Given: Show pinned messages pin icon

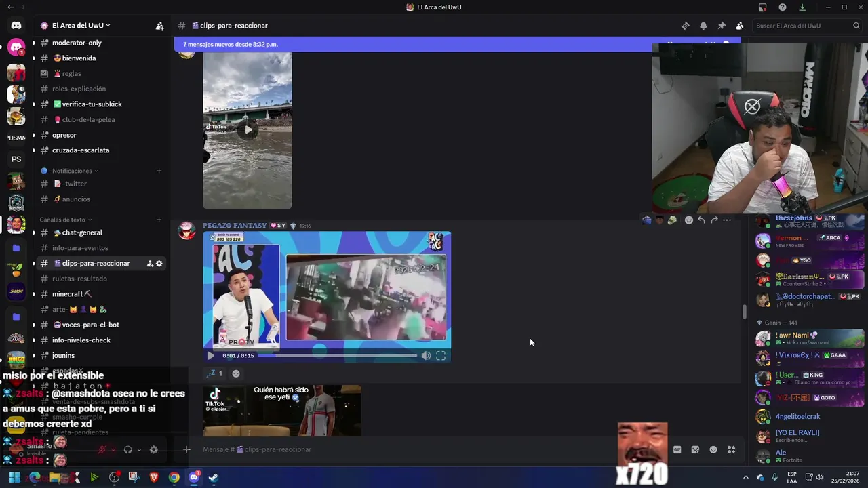Looking at the screenshot, I should (x=722, y=26).
